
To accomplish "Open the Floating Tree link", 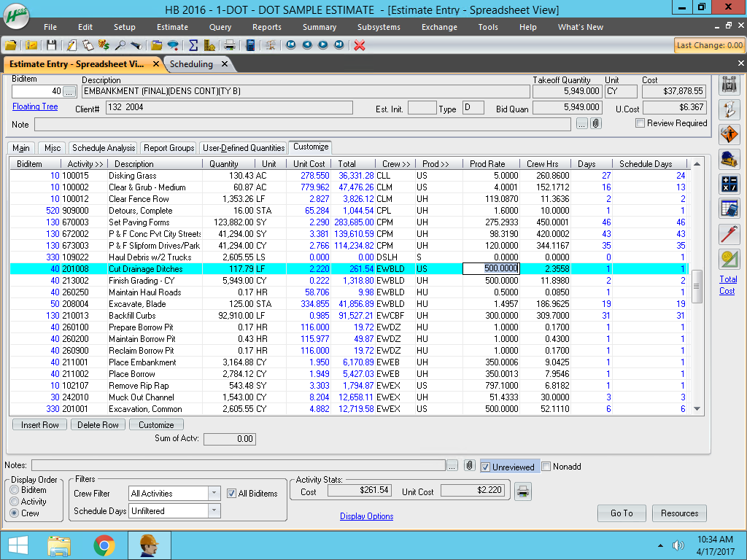I will pyautogui.click(x=35, y=106).
